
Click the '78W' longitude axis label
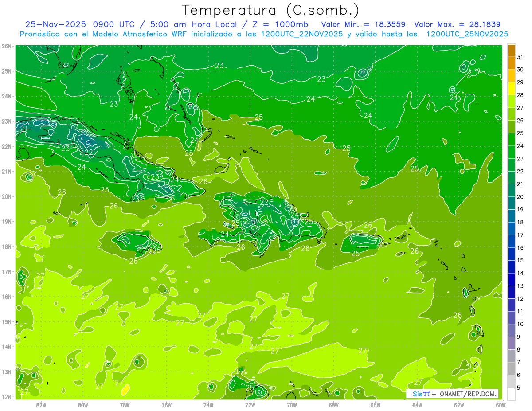pyautogui.click(x=125, y=404)
